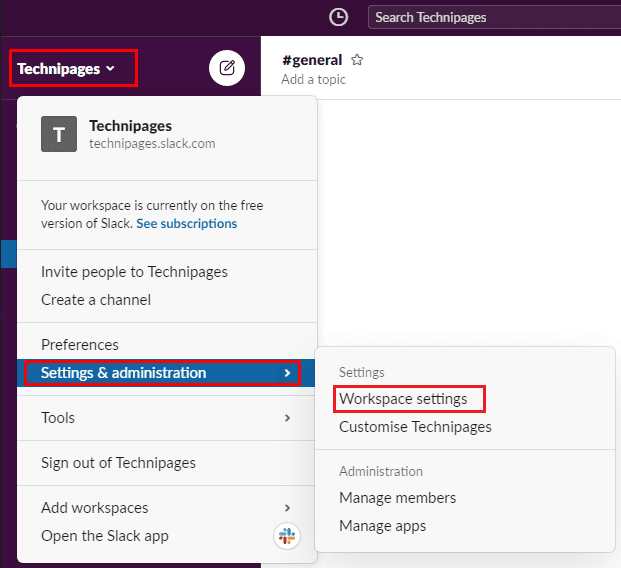Sign out of Technipages
The width and height of the screenshot is (621, 568).
118,463
